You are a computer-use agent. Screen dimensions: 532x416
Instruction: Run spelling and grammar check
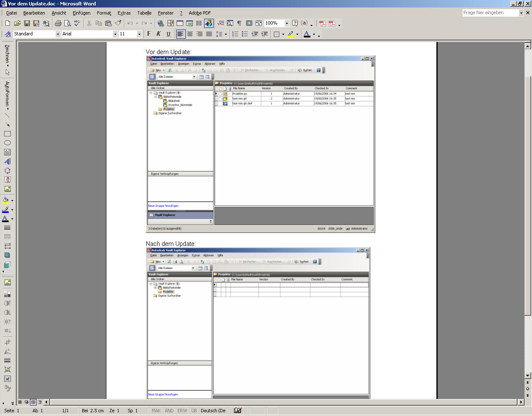(77, 23)
